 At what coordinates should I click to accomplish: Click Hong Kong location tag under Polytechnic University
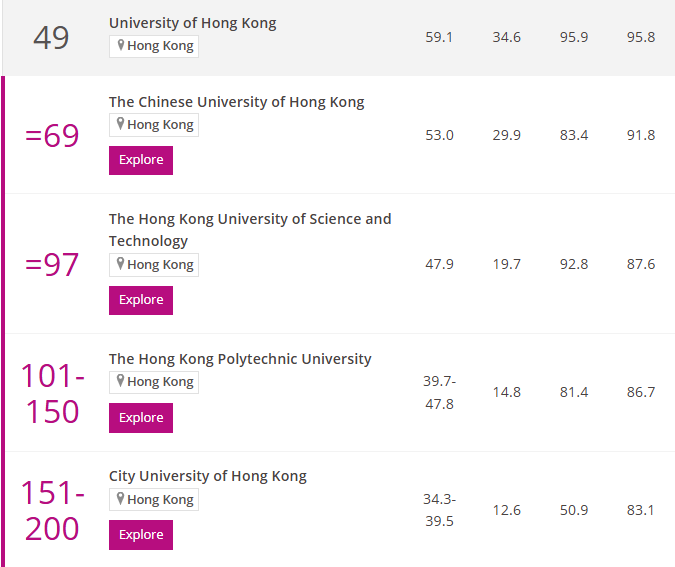(x=154, y=382)
